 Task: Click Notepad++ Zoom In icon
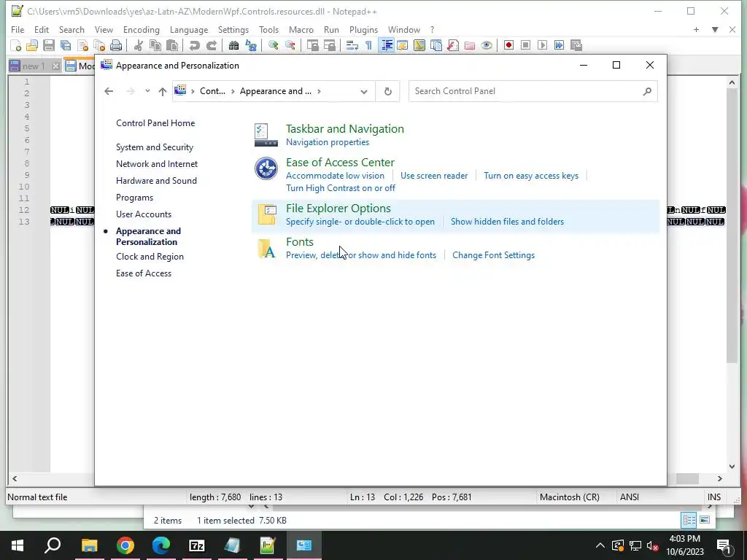273,45
